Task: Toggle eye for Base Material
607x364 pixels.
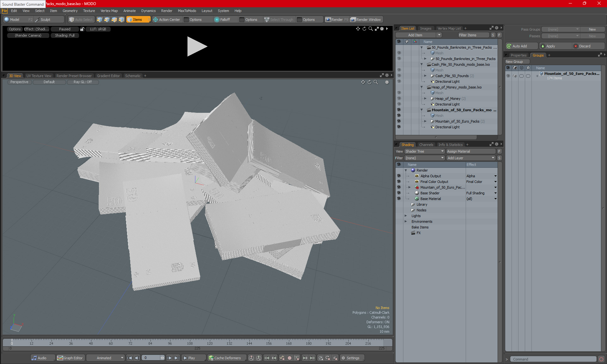Action: [399, 199]
